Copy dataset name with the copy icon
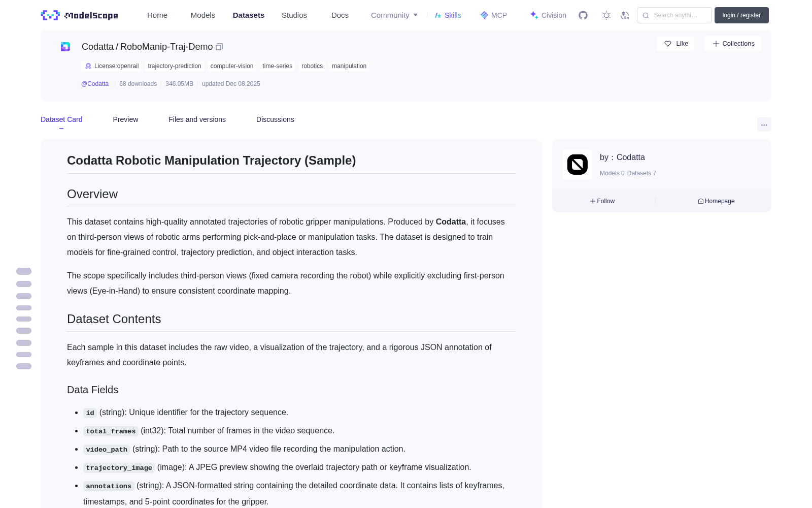Viewport: 812px width, 508px height. pos(219,47)
